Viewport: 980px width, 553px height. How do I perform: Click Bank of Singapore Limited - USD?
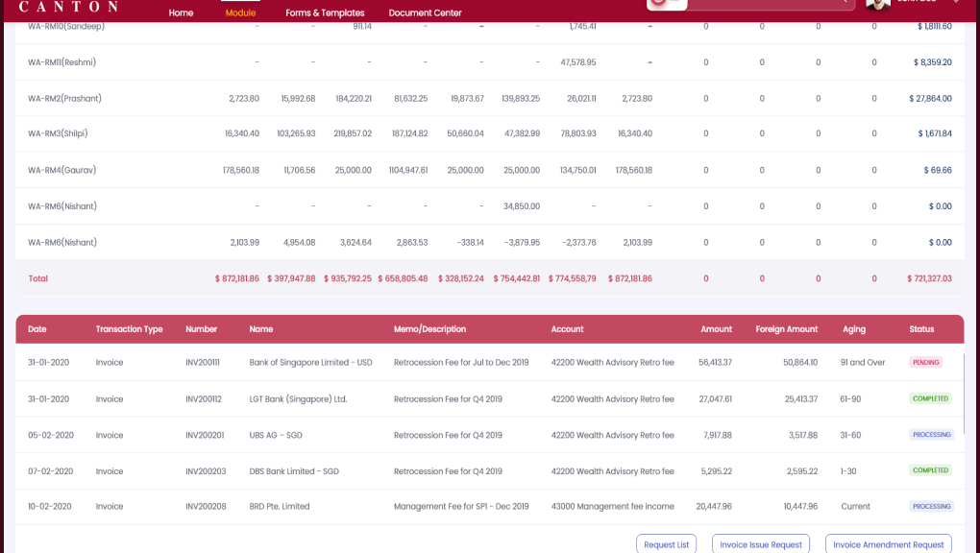pos(310,362)
